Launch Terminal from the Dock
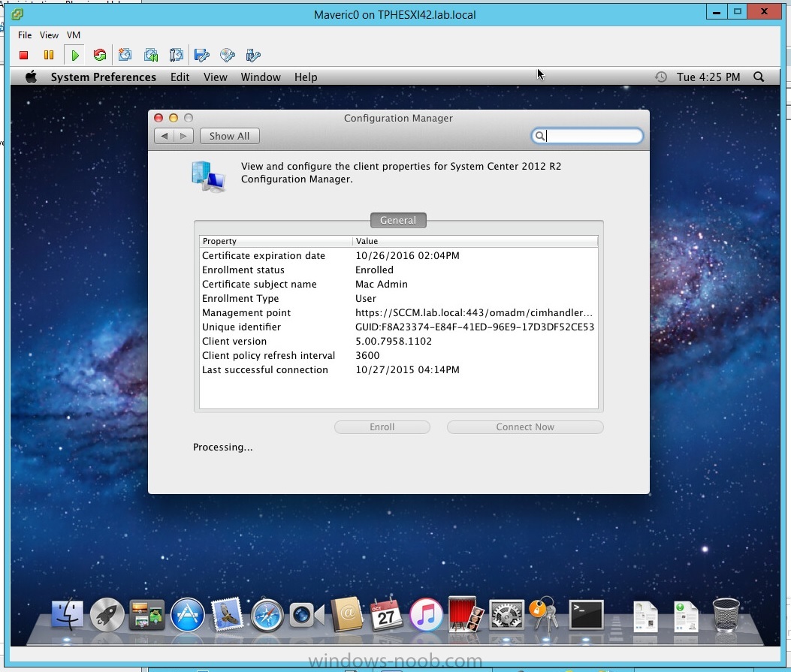 (x=586, y=615)
